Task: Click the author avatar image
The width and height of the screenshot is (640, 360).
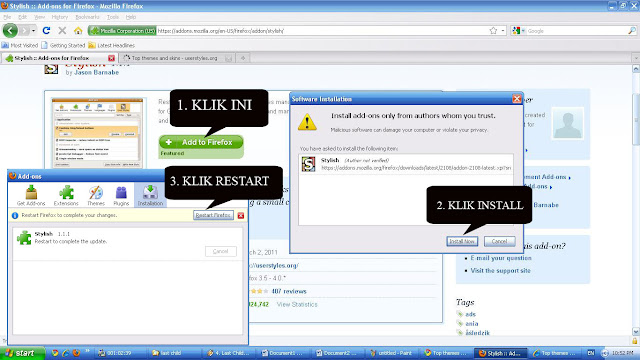Action: 568,123
